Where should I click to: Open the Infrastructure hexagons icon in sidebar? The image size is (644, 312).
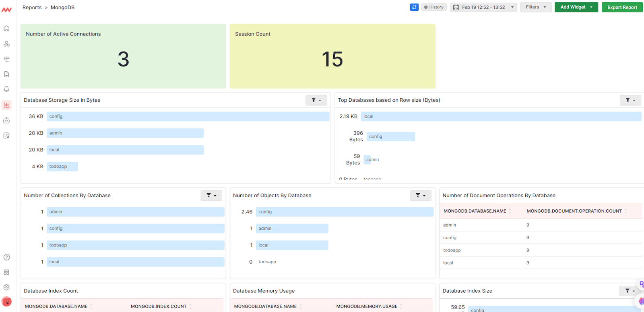coord(6,44)
